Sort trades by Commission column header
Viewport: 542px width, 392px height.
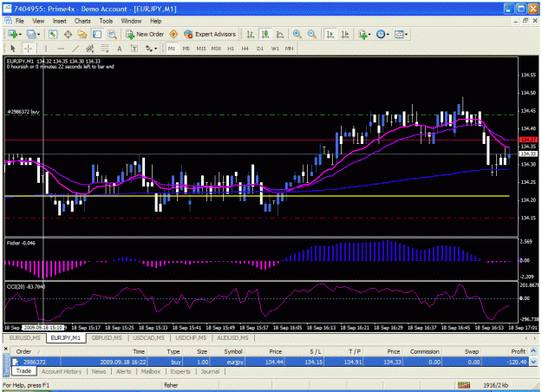tap(424, 351)
